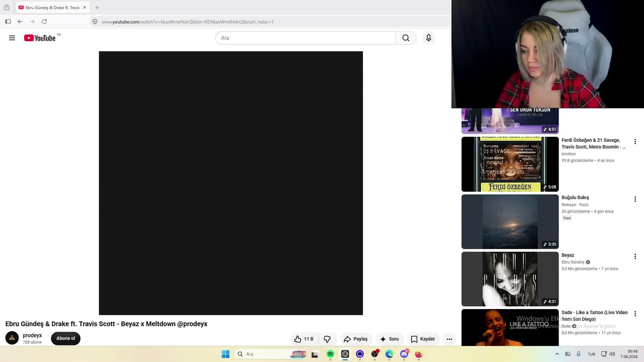The height and width of the screenshot is (362, 644).
Task: Expand the system tray hidden icons chevron
Action: (556, 354)
